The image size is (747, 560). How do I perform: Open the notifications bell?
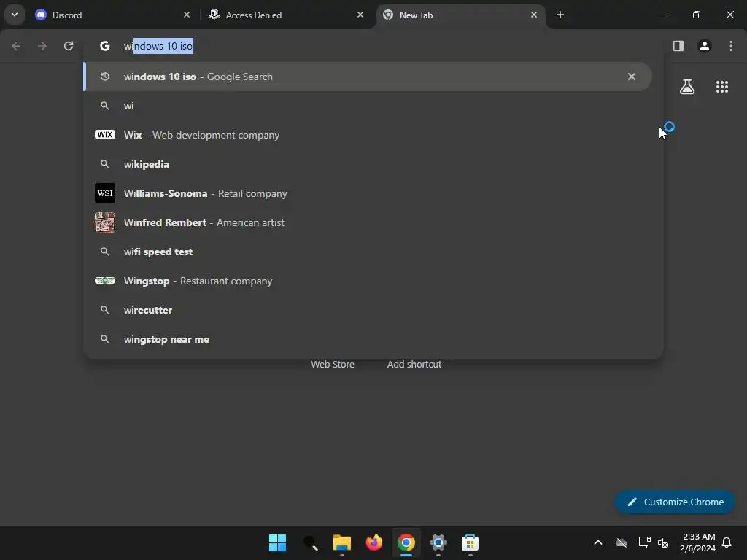(727, 542)
